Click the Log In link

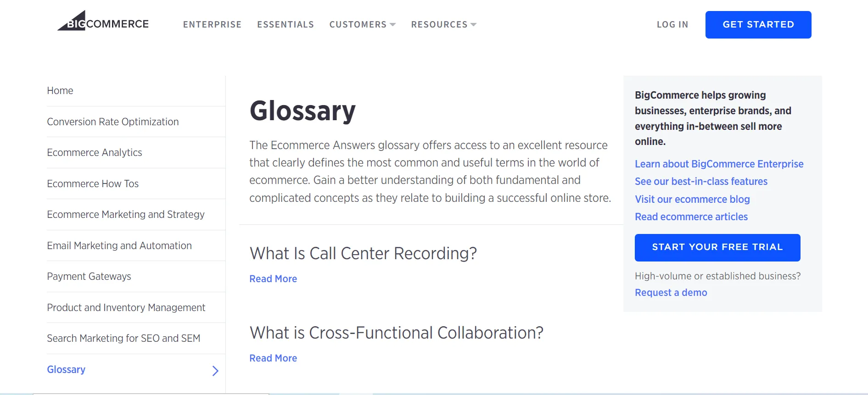tap(672, 24)
